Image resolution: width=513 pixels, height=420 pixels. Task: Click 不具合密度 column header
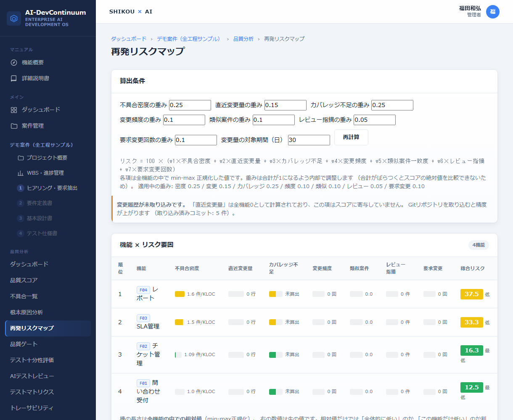pos(187,268)
